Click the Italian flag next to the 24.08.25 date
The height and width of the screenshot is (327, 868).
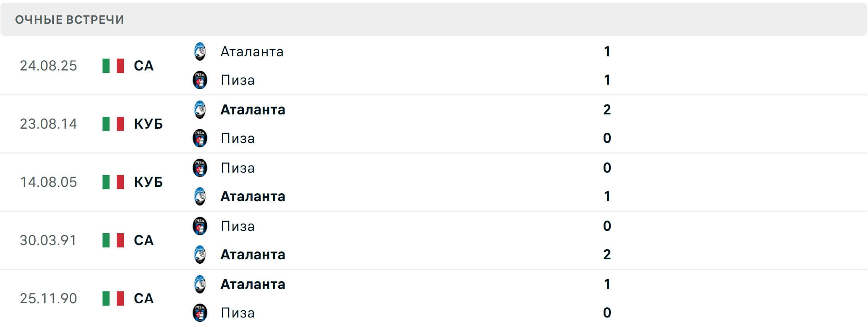tap(110, 66)
